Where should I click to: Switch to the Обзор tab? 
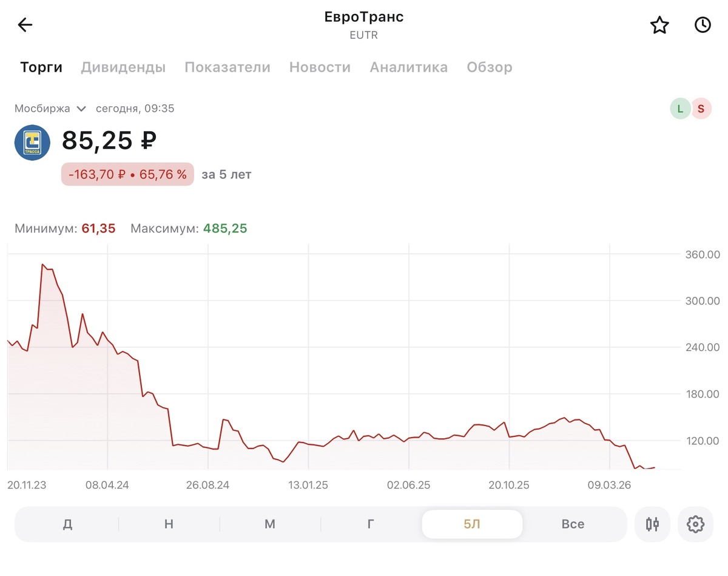[490, 67]
